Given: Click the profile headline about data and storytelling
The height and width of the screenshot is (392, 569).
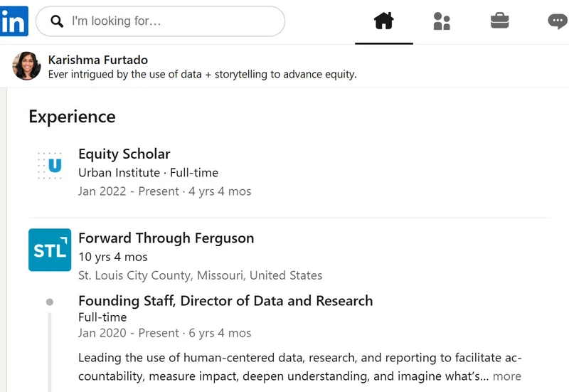Looking at the screenshot, I should click(x=203, y=75).
